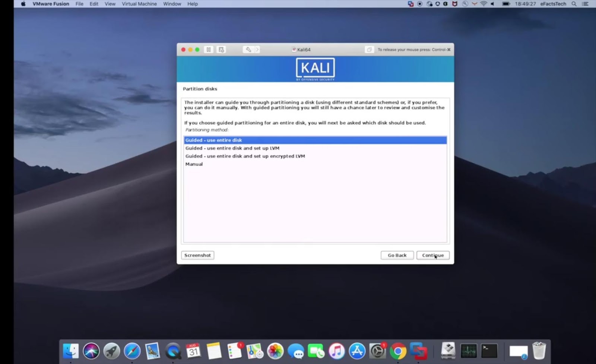Click the 18:49:27 clock in menu bar
596x364 pixels.
click(525, 4)
